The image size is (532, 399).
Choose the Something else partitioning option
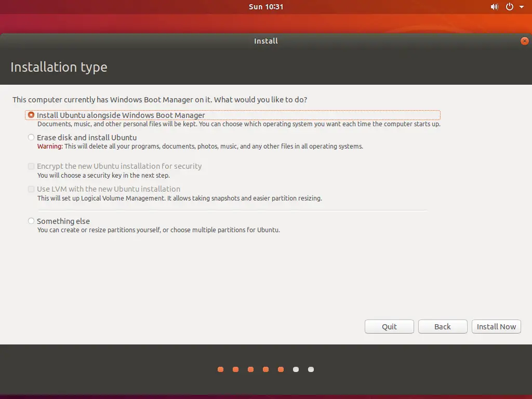(31, 221)
